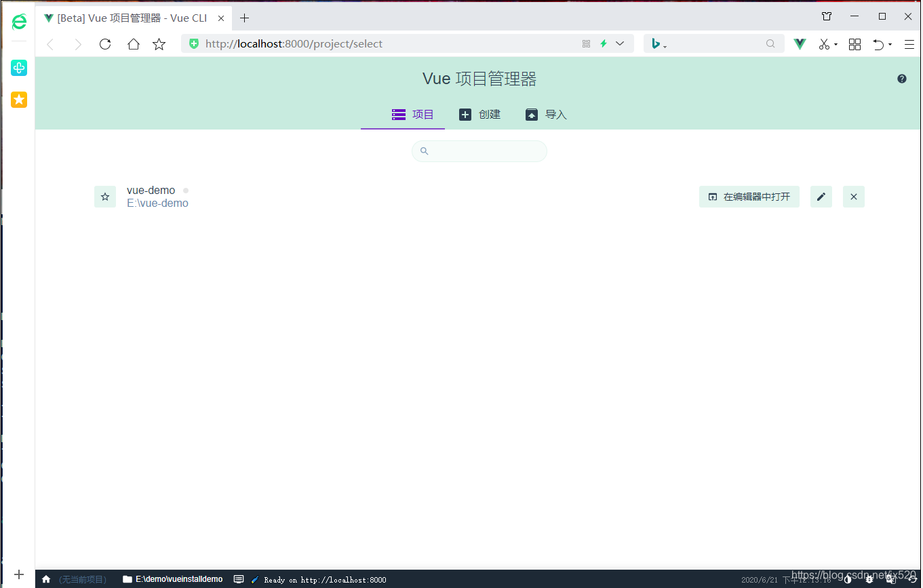
Task: Open the Bing search engine selector
Action: click(659, 44)
